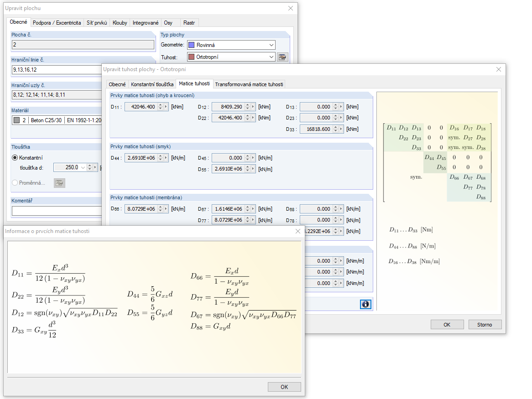Open the Geometrie dropdown
The width and height of the screenshot is (532, 399).
click(x=271, y=45)
